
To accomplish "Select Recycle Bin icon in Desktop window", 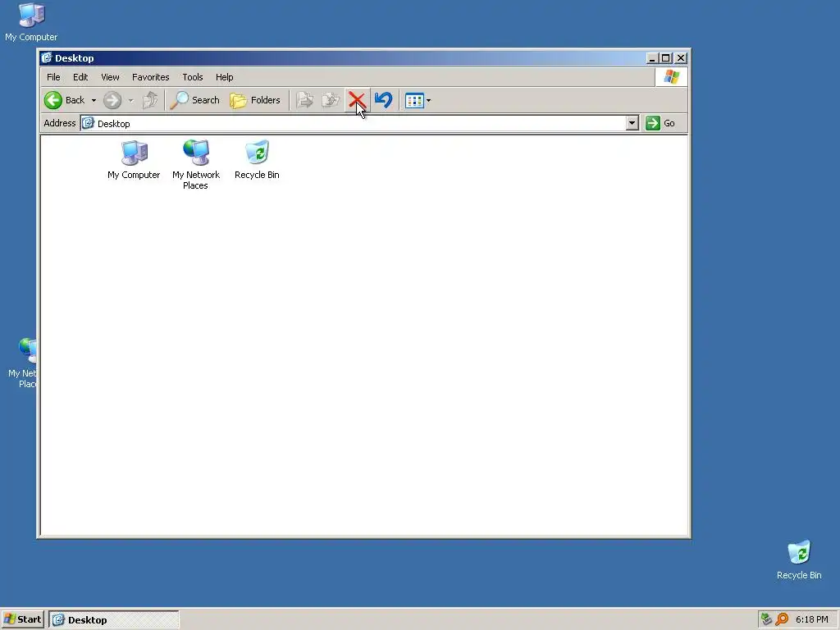I will [x=257, y=160].
